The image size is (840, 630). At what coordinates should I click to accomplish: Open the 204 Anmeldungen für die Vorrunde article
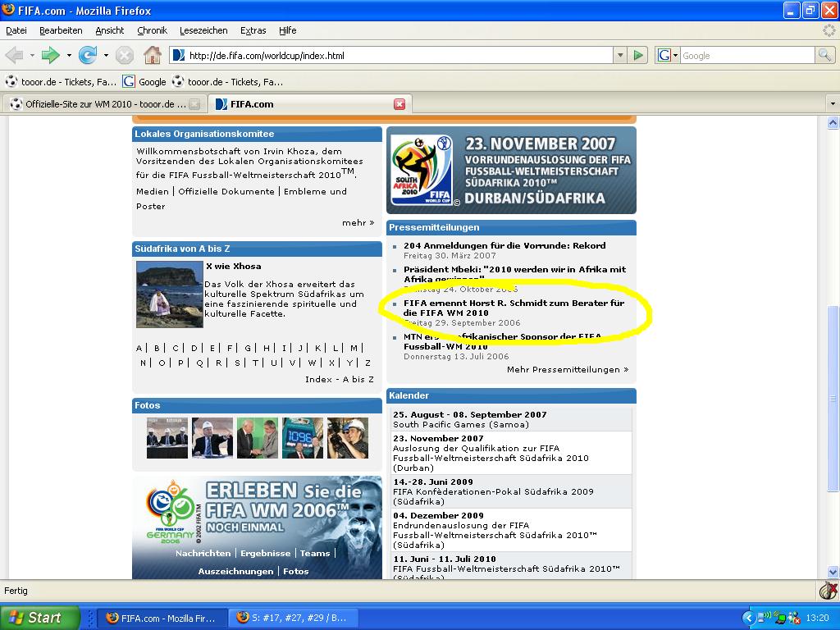(504, 245)
